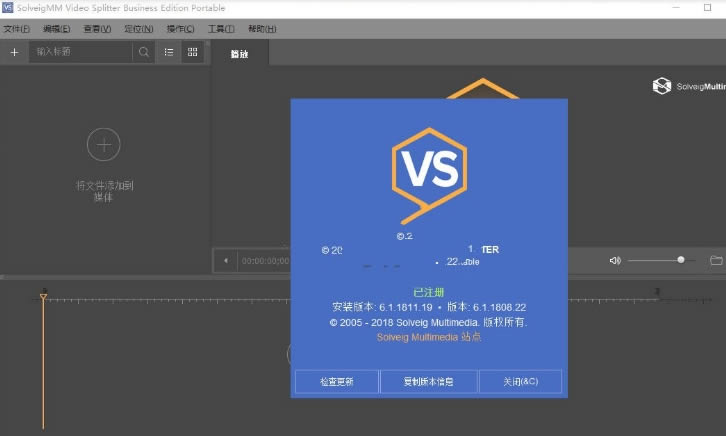This screenshot has width=726, height=436.
Task: Click the VS app icon in title bar
Action: click(x=7, y=7)
